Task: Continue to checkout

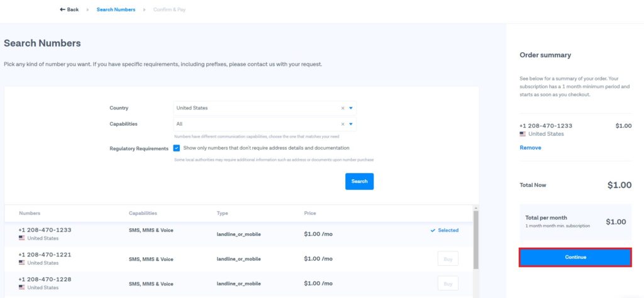Action: point(575,257)
